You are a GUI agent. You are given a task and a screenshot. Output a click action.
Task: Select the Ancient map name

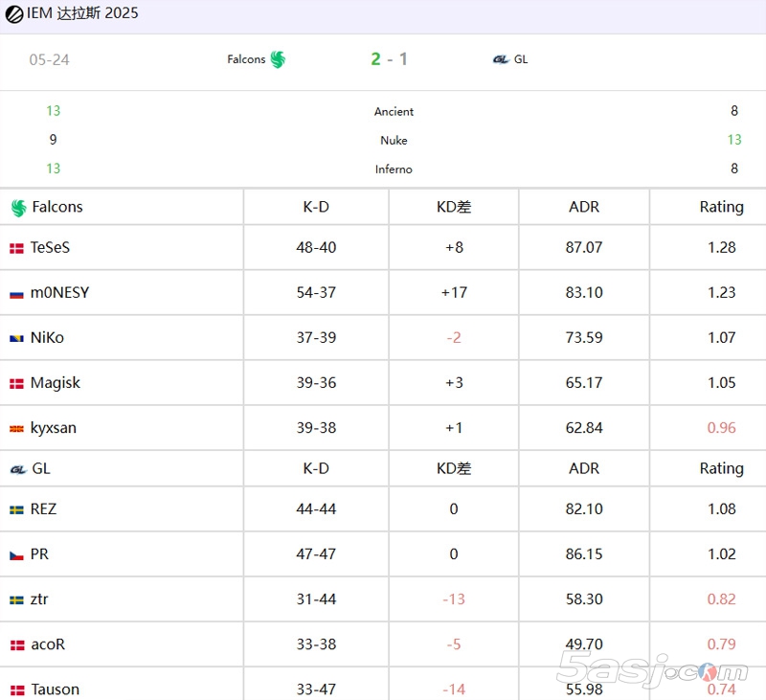pyautogui.click(x=394, y=111)
